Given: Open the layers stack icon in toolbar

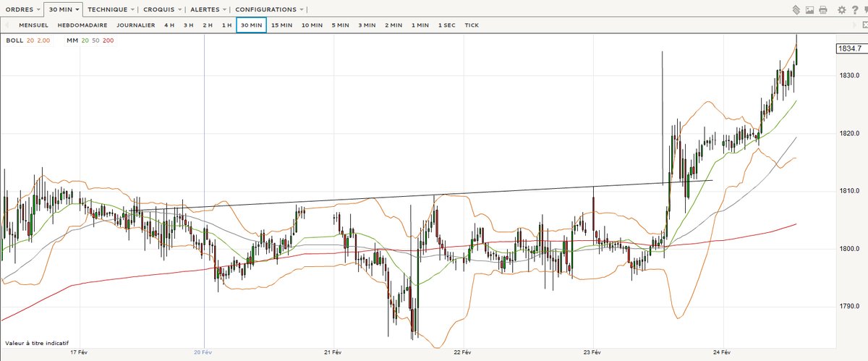Looking at the screenshot, I should (x=795, y=10).
